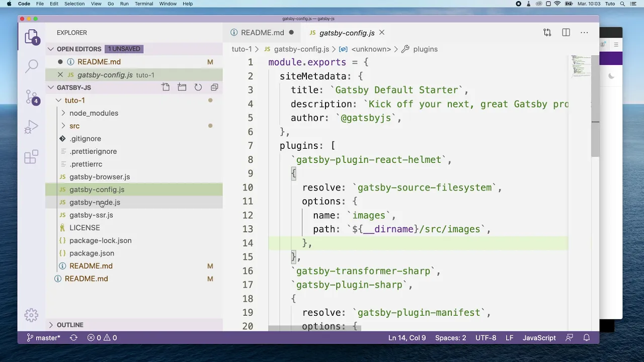This screenshot has height=362, width=644.
Task: Collapse the tuto-1 folder
Action: pos(58,101)
